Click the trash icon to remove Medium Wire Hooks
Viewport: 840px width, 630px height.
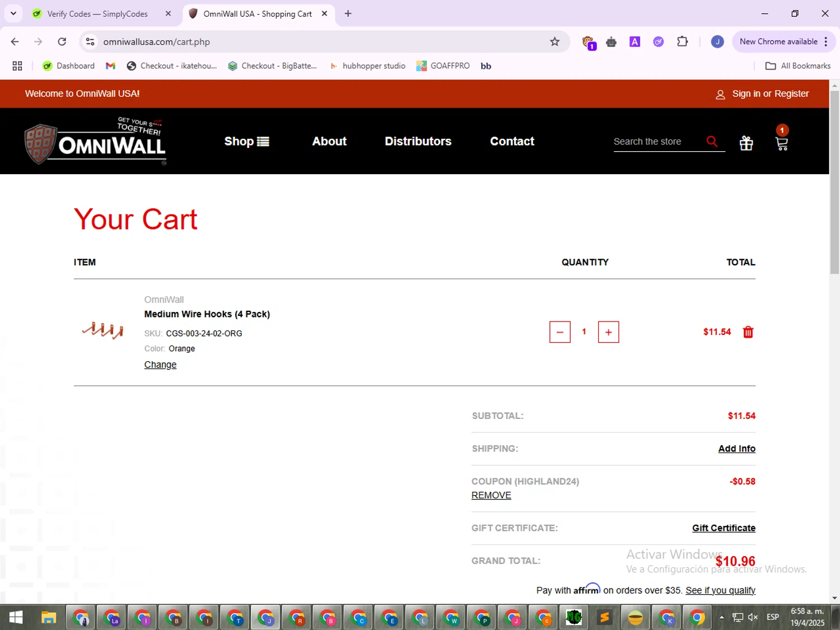click(748, 332)
